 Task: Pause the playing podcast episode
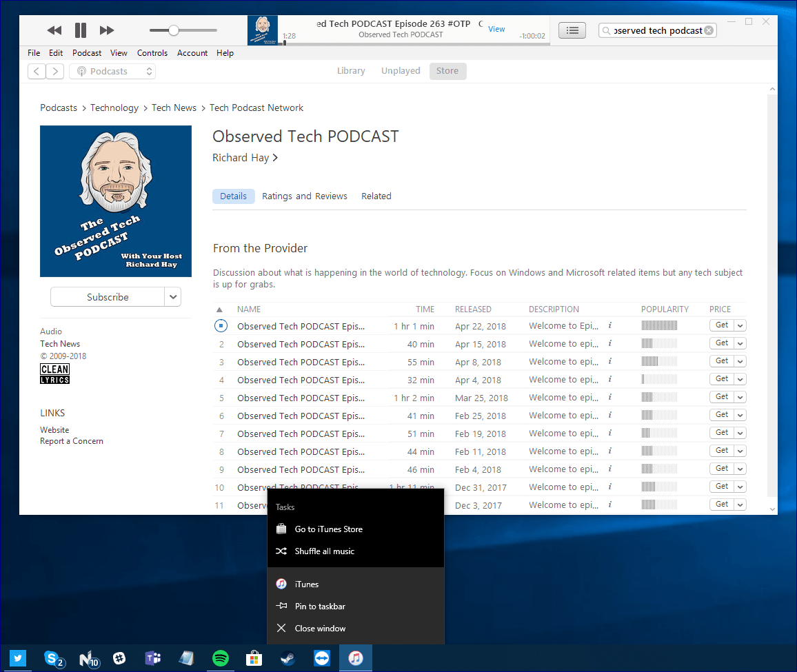pyautogui.click(x=81, y=30)
